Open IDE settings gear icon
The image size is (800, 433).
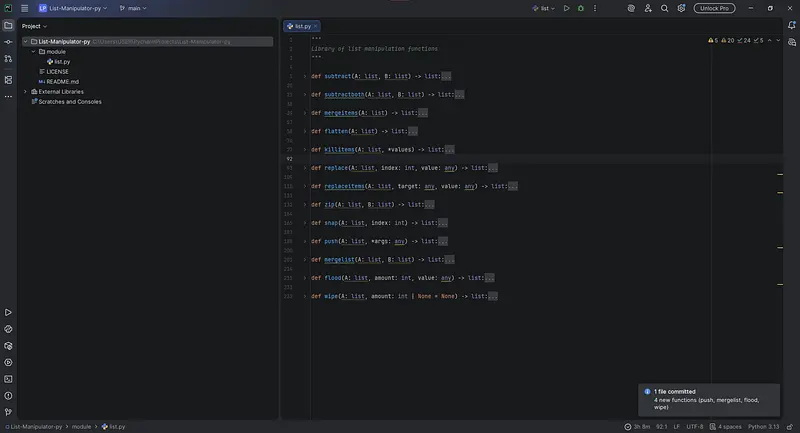pos(681,8)
